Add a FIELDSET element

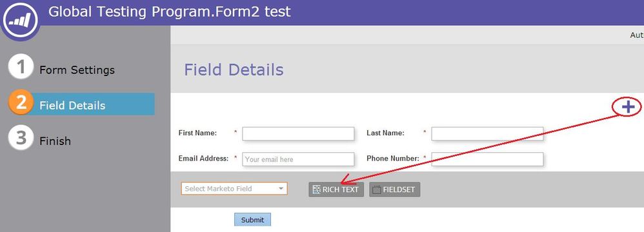click(395, 189)
